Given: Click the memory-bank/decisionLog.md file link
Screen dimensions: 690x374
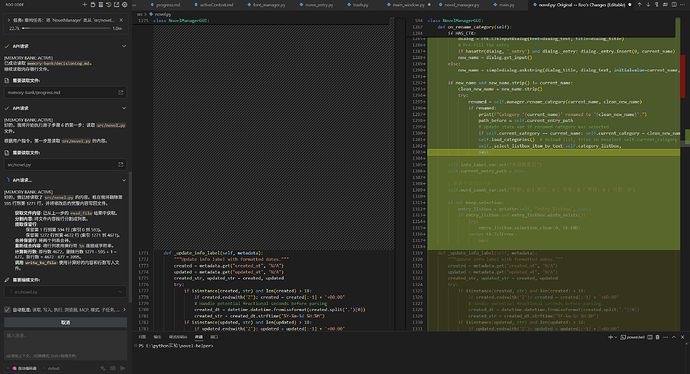Looking at the screenshot, I should point(59,63).
